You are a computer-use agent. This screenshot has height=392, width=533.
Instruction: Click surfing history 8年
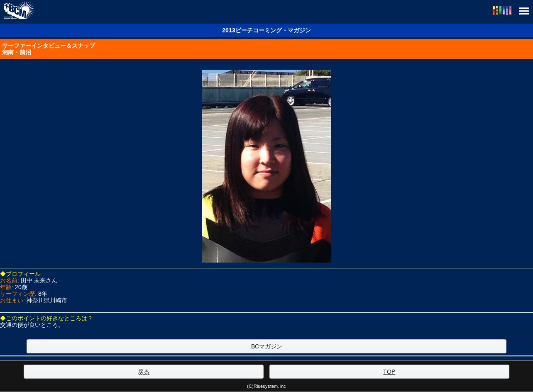click(43, 294)
